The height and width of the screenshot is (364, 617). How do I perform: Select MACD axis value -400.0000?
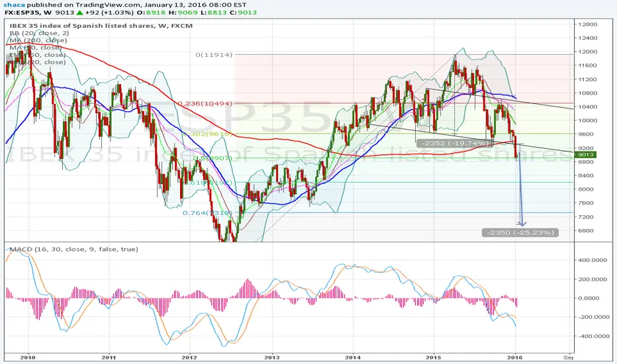[593, 336]
